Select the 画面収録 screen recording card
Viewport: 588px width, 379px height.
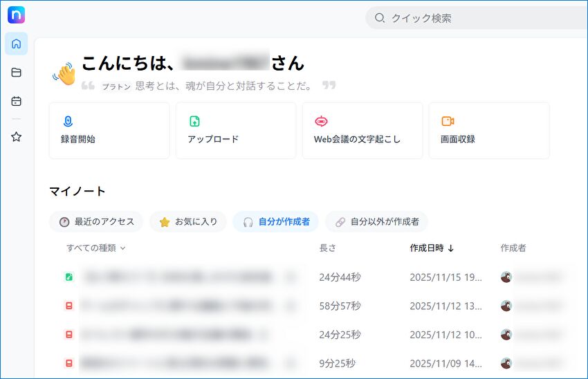click(x=488, y=131)
